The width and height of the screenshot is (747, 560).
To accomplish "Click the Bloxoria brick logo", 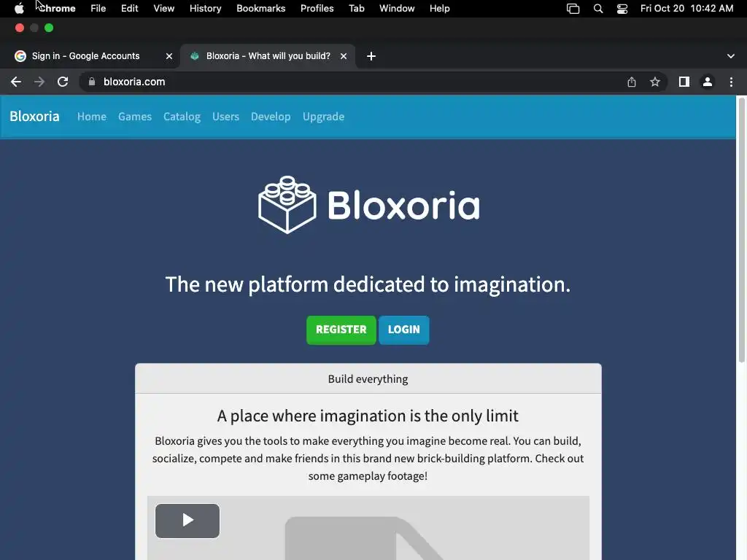I will point(287,205).
